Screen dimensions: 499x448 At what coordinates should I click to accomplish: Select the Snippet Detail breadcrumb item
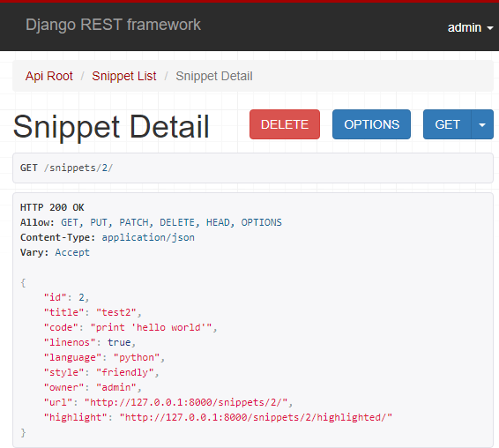point(214,76)
